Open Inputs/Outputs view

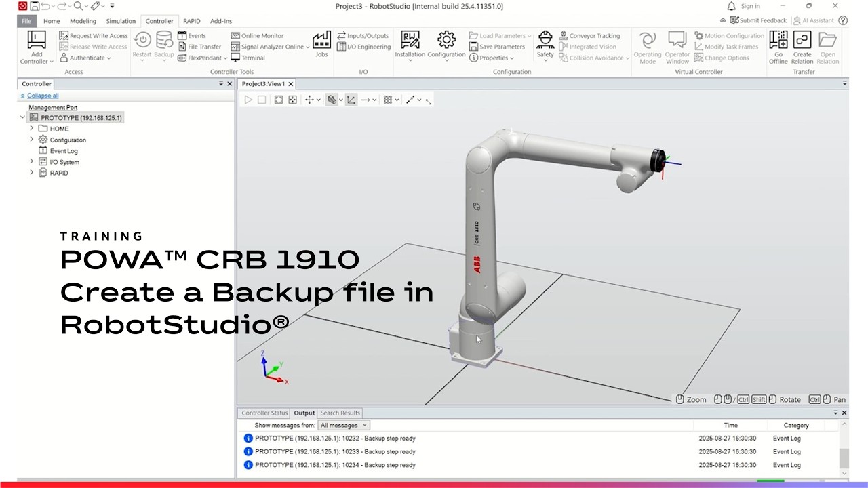click(363, 36)
